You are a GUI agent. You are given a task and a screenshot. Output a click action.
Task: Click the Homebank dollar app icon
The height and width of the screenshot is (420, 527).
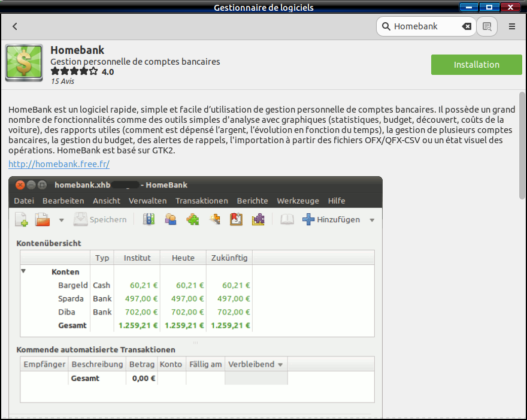(24, 63)
